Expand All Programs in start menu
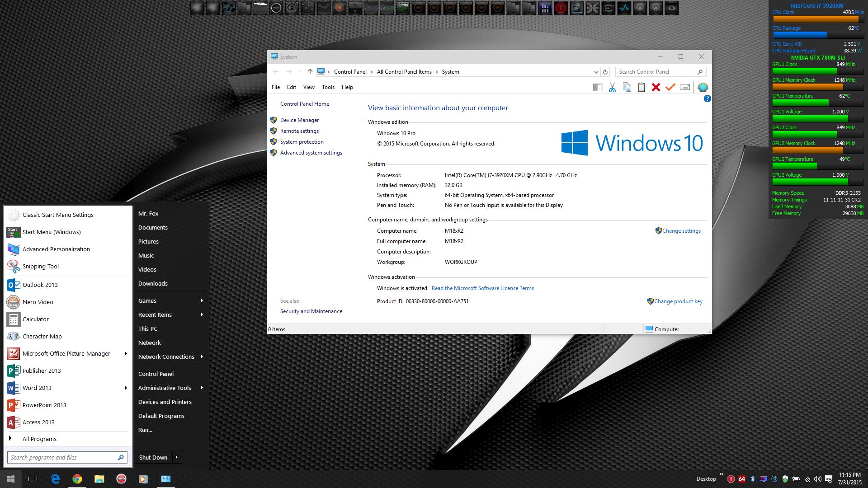The width and height of the screenshot is (868, 488). point(39,439)
